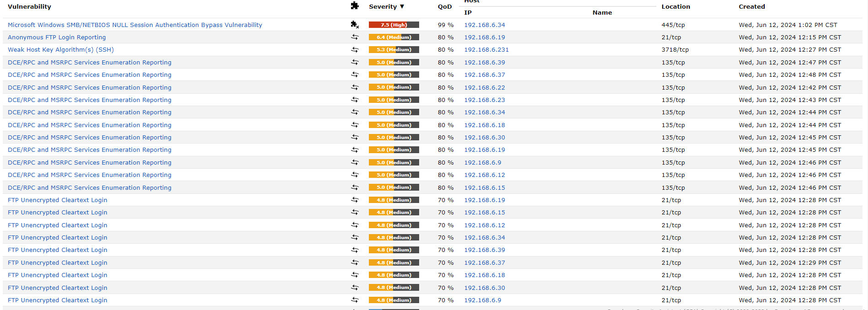Click mitigation icon in FTP Unencrypted row for 192.168.6.9
868x310 pixels.
354,300
